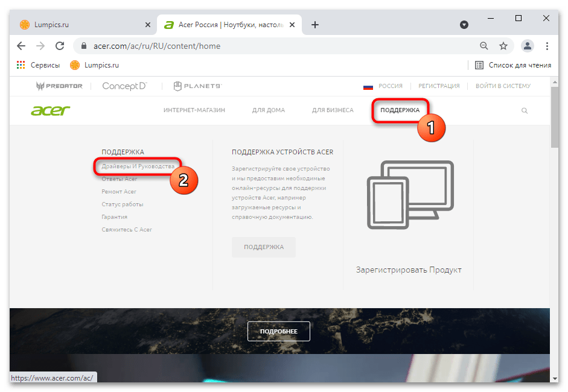Image resolution: width=568 pixels, height=392 pixels.
Task: Open Список для чтения reading list
Action: pos(513,65)
